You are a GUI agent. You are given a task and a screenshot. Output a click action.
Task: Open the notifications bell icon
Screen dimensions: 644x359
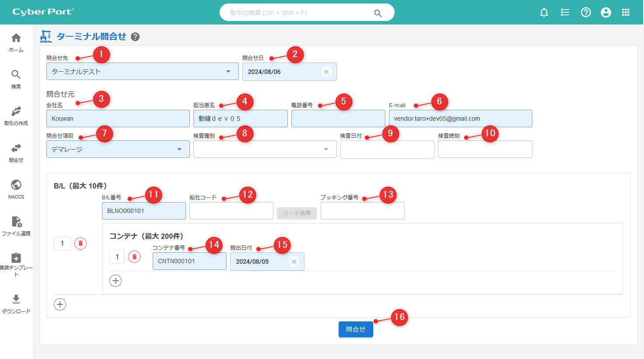click(x=544, y=12)
